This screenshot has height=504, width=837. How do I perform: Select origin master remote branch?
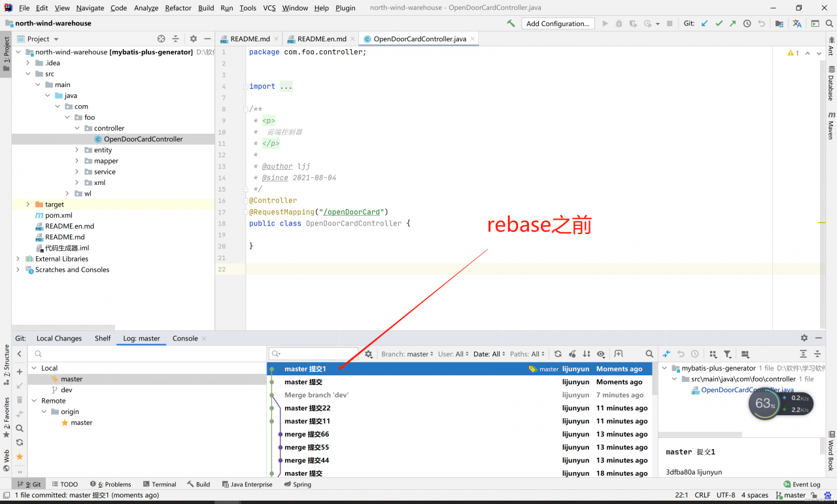[81, 422]
